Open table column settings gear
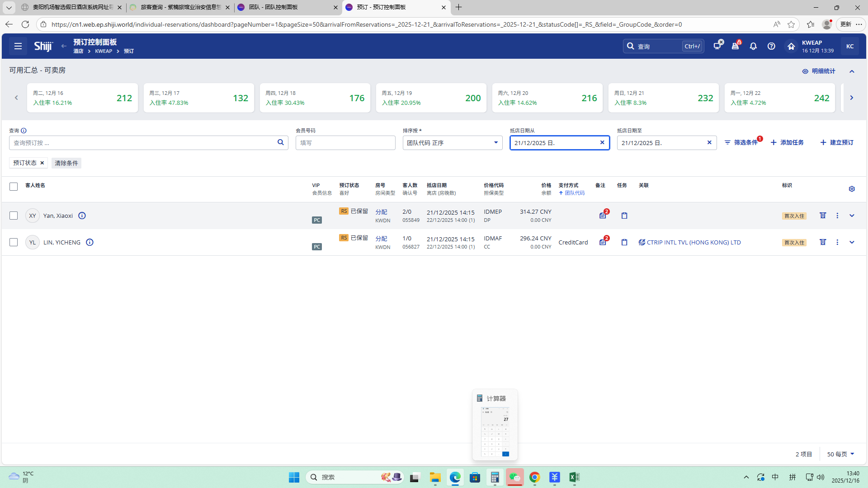868x488 pixels. click(852, 189)
